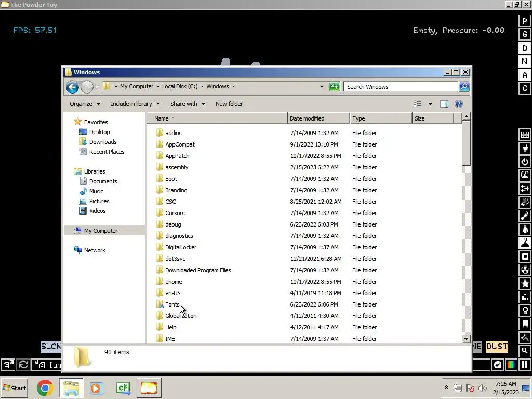Click the Search Windows input field
532x399 pixels.
(x=401, y=87)
